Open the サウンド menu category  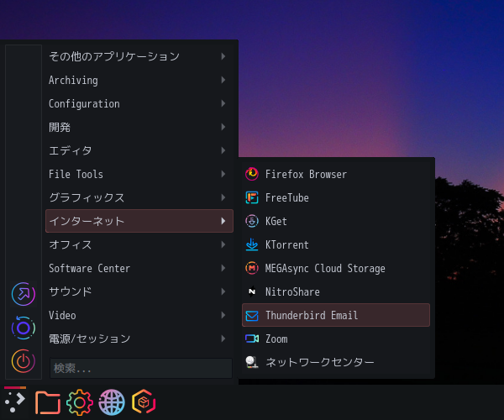(139, 291)
